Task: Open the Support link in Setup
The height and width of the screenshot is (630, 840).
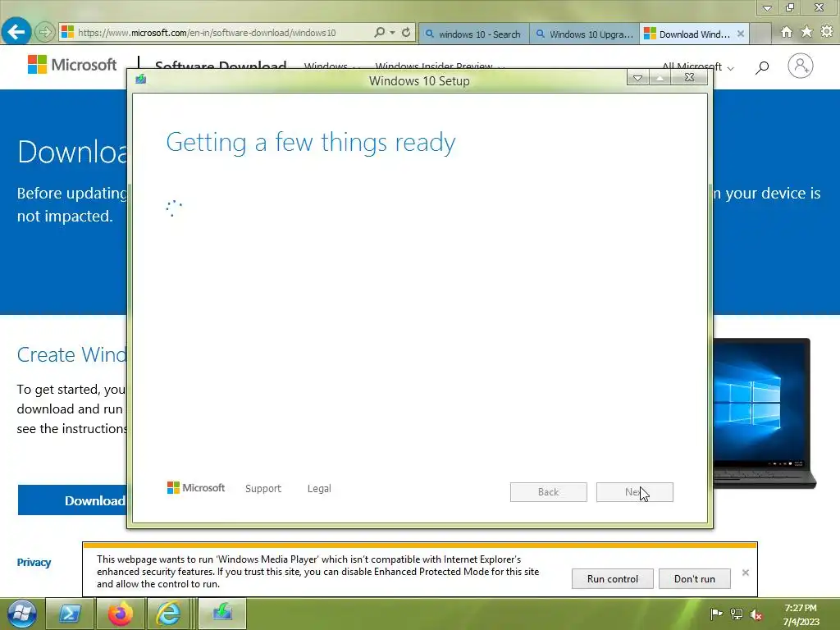Action: coord(263,489)
